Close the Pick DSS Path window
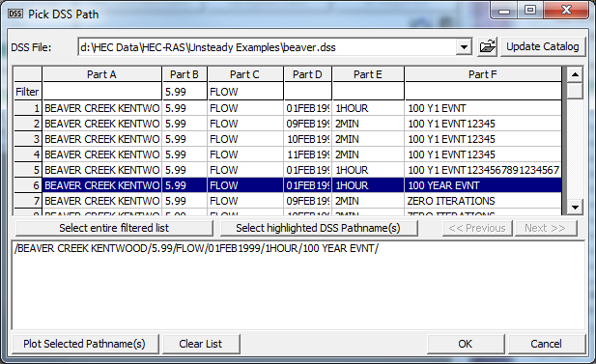596x364 pixels. tap(566, 11)
